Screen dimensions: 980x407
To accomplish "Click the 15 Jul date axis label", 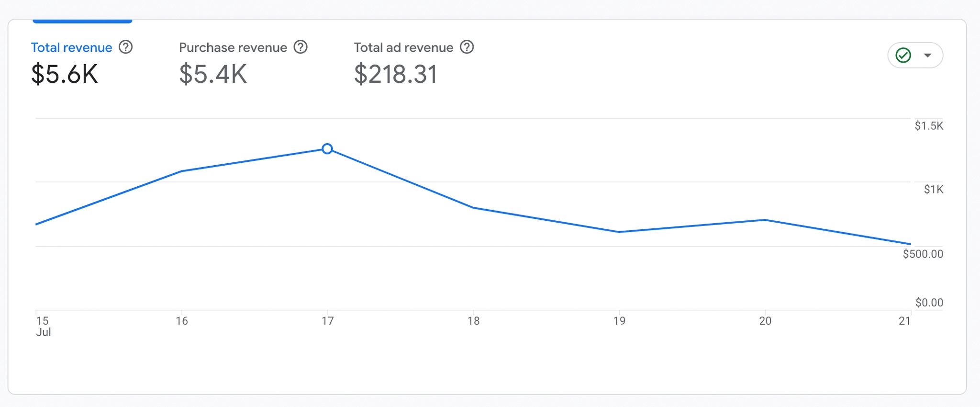I will (43, 326).
